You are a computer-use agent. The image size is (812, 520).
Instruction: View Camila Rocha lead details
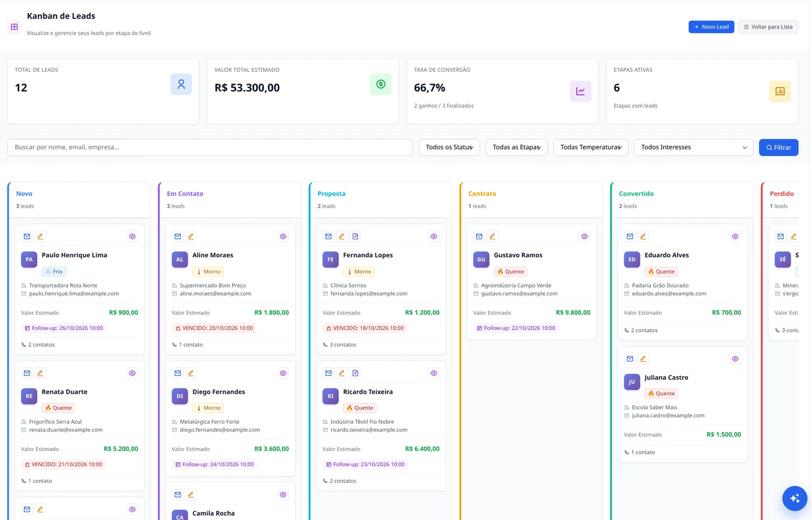[283, 494]
